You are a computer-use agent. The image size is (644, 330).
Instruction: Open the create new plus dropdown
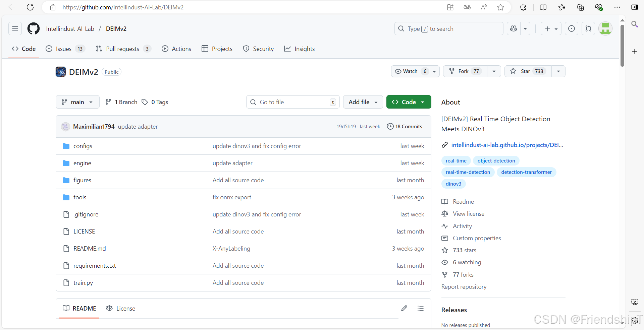pos(551,28)
